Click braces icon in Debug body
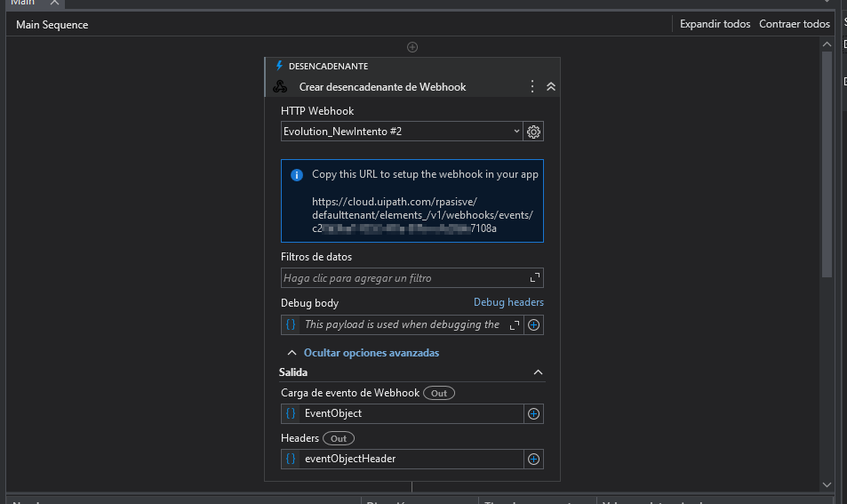This screenshot has height=504, width=847. pyautogui.click(x=291, y=324)
